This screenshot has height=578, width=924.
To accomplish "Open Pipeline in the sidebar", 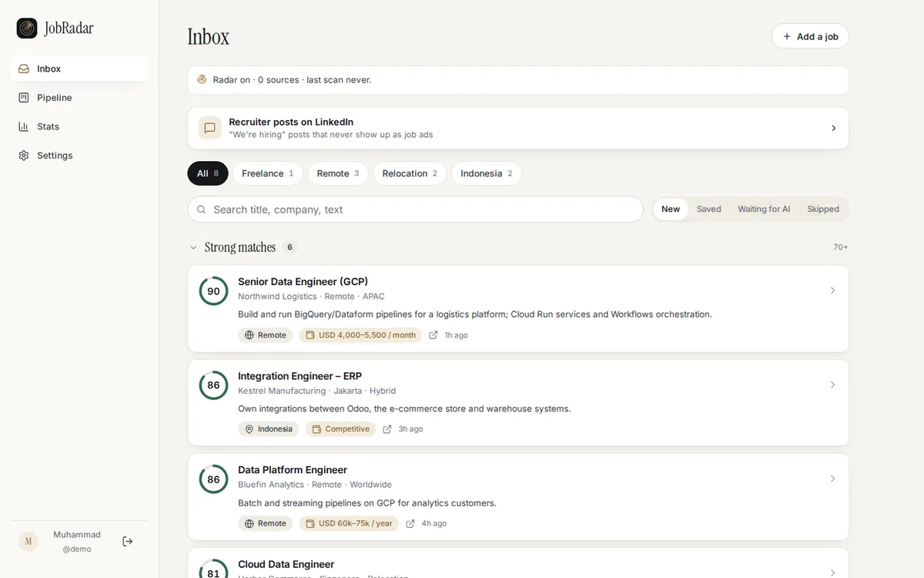I will 79,98.
